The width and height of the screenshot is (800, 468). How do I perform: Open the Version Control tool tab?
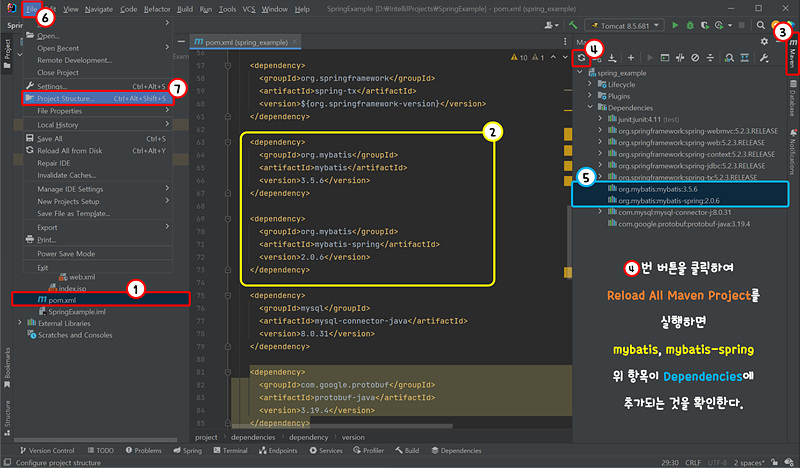[x=47, y=451]
